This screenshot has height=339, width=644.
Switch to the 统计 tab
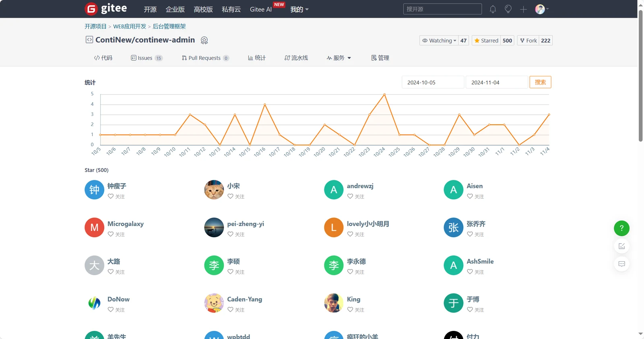(257, 58)
